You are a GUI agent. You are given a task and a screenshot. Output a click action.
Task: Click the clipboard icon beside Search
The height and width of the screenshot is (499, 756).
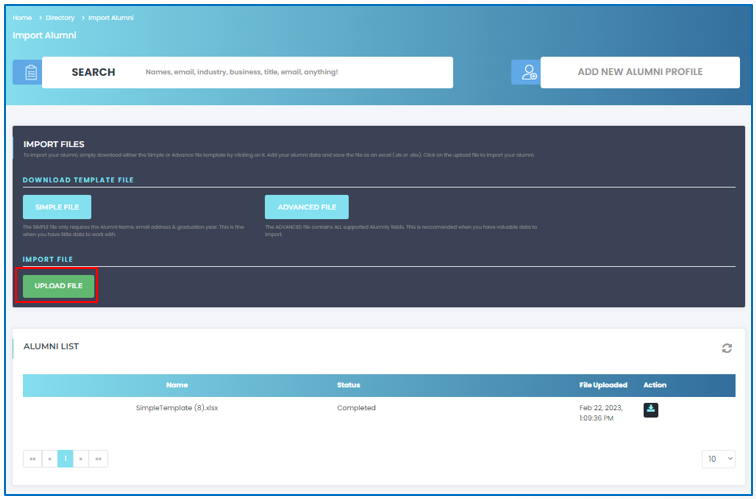tap(31, 72)
